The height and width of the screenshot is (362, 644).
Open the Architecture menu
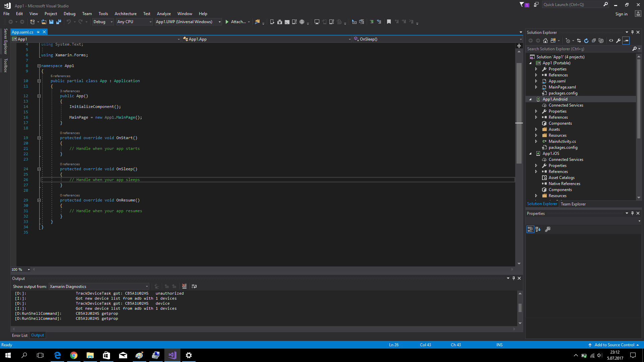click(125, 14)
